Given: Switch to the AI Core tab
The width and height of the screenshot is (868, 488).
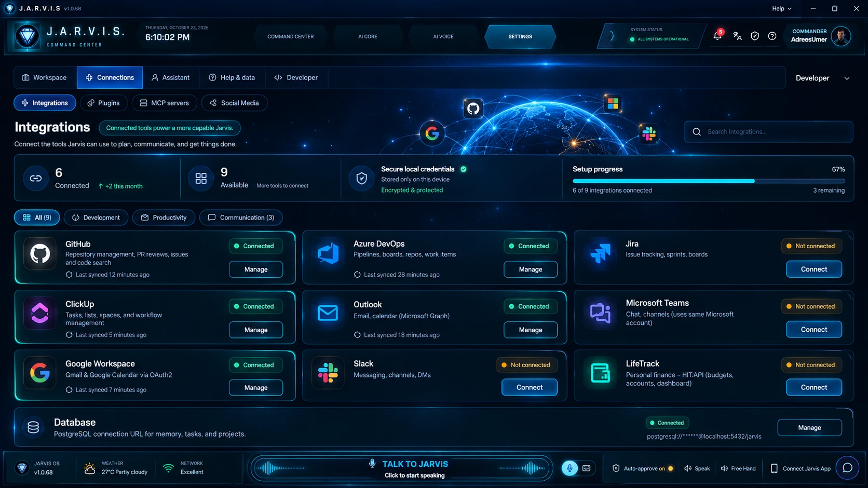Looking at the screenshot, I should tap(368, 36).
